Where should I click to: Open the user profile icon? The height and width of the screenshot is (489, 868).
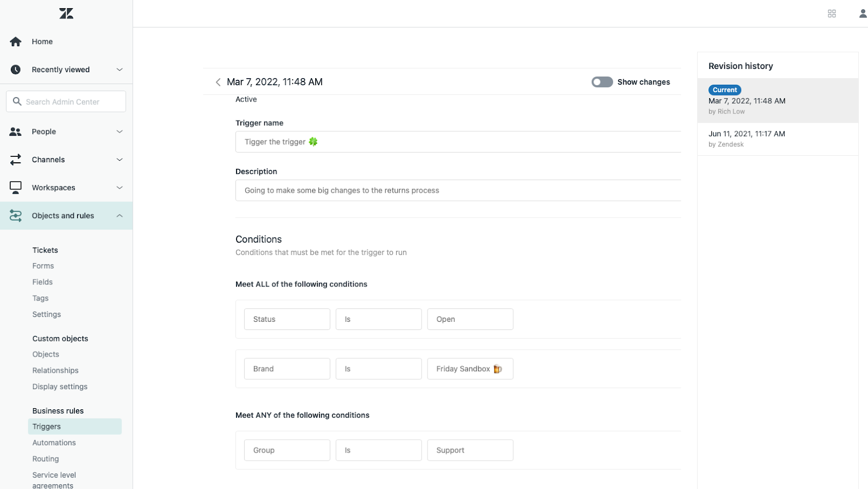coord(862,14)
